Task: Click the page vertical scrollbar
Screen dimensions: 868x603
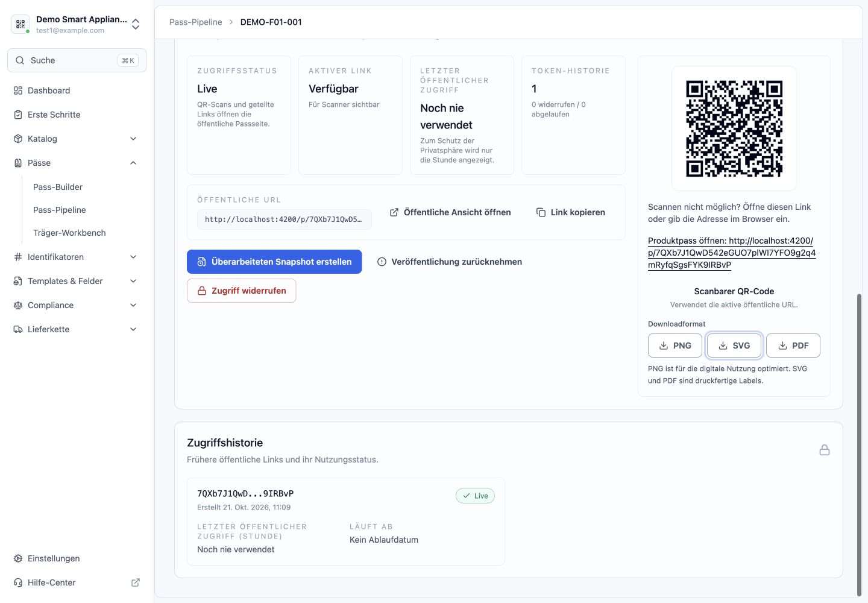Action: click(x=860, y=445)
